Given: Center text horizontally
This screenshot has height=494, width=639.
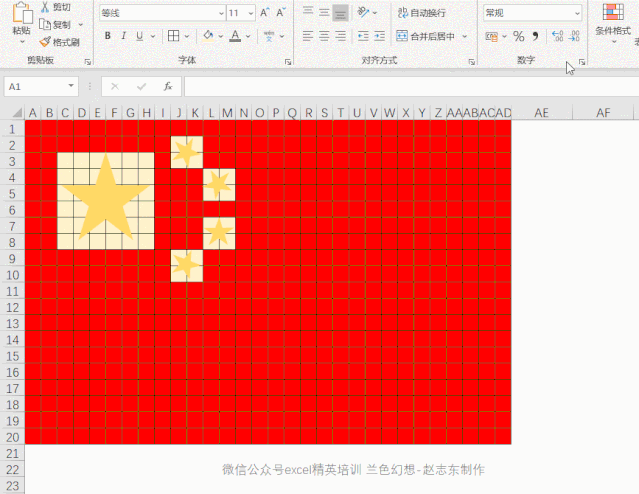Looking at the screenshot, I should [324, 36].
